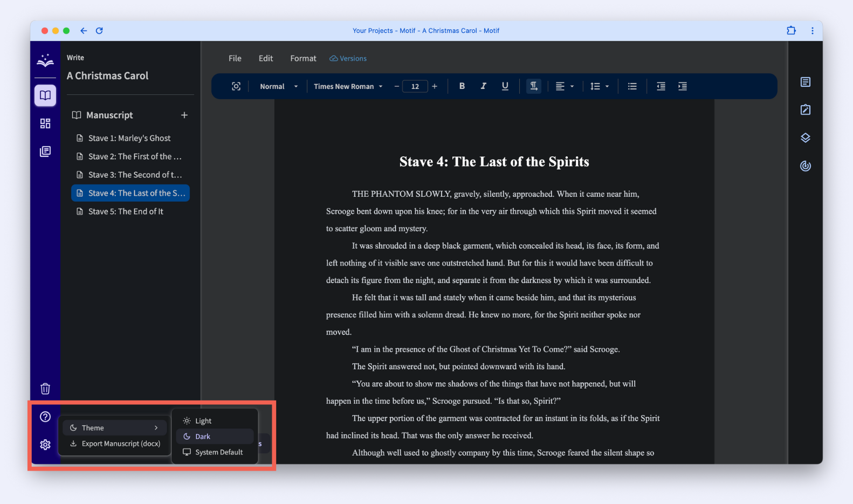Click the Manuscript section header
Image resolution: width=853 pixels, height=504 pixels.
pos(109,115)
